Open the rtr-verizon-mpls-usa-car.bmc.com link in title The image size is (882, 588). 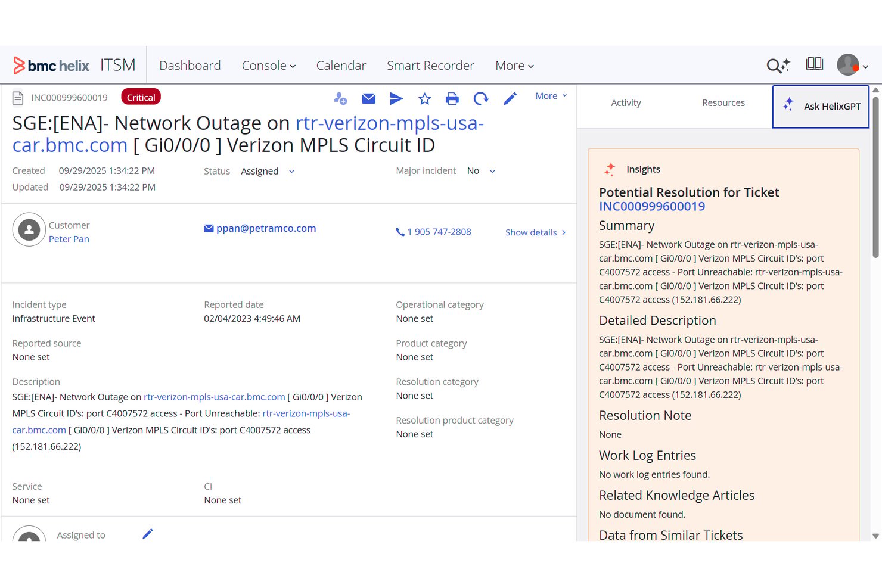click(x=248, y=134)
